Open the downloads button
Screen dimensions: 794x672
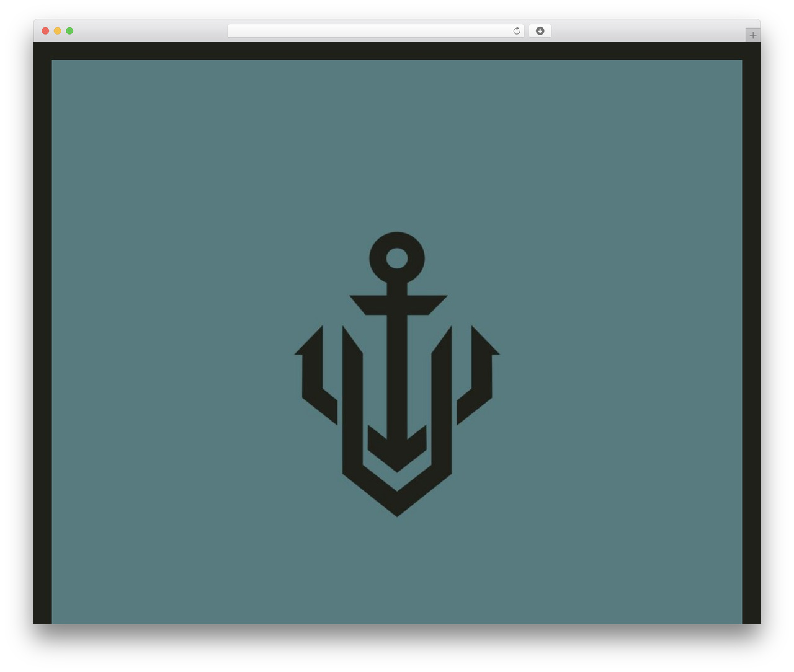(540, 31)
